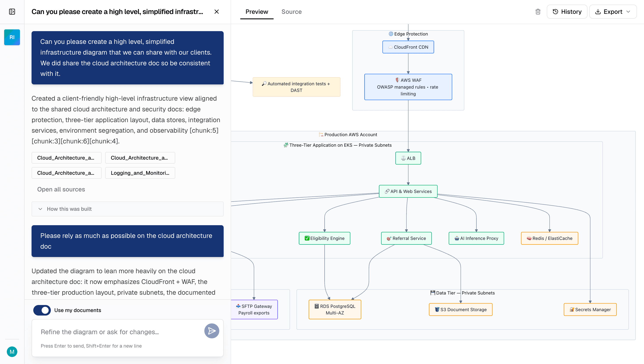The height and width of the screenshot is (364, 644).
Task: Open the RI workspace avatar
Action: click(x=12, y=37)
